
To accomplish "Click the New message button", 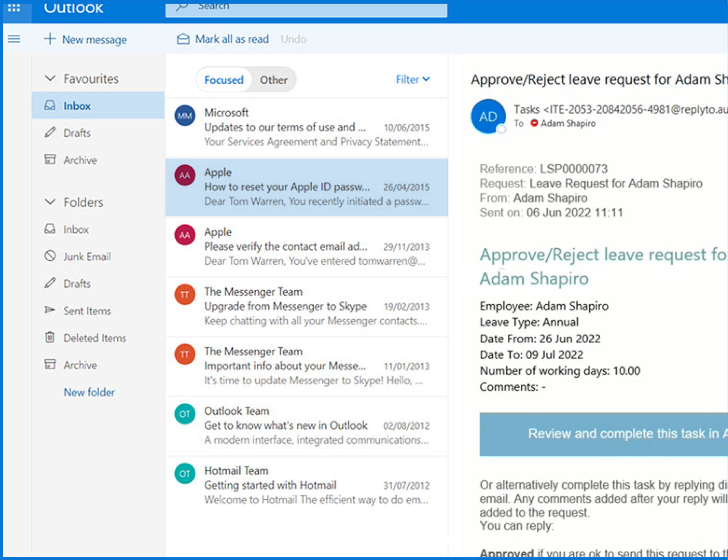I will pyautogui.click(x=85, y=39).
